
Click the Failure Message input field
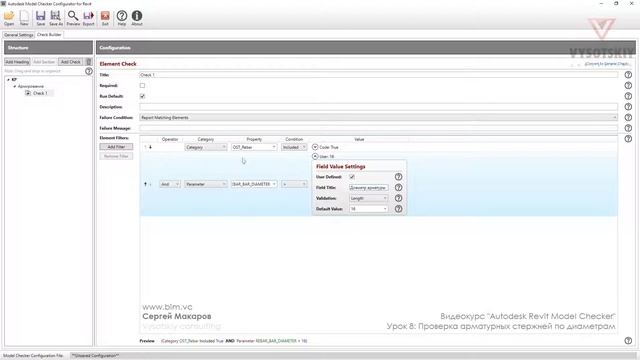378,128
